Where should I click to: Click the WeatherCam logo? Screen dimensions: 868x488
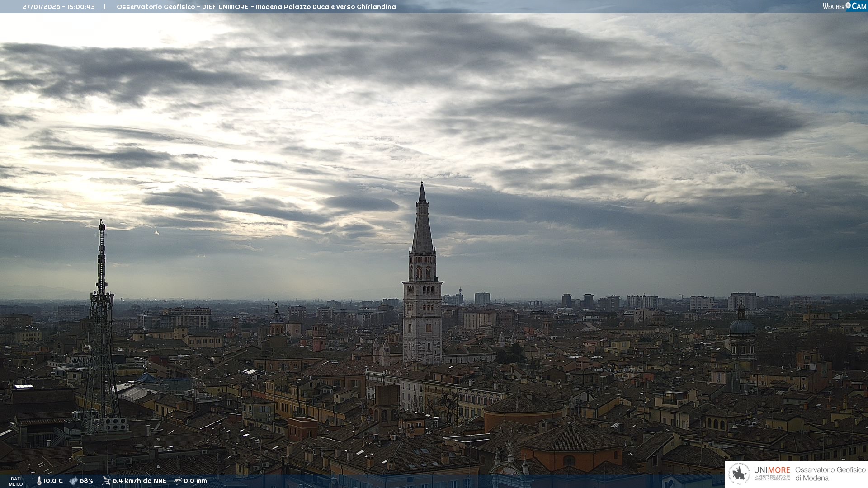[x=844, y=6]
